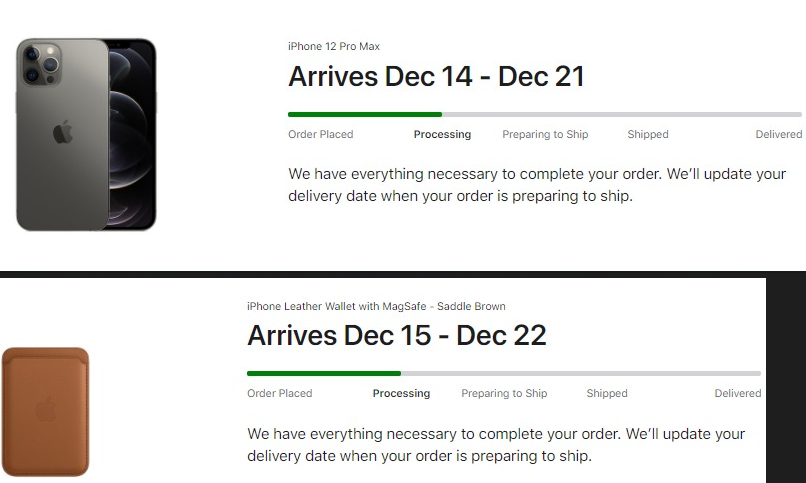Viewport: 806px width, 483px height.
Task: Click Order Placed step for wallet order
Action: 280,394
